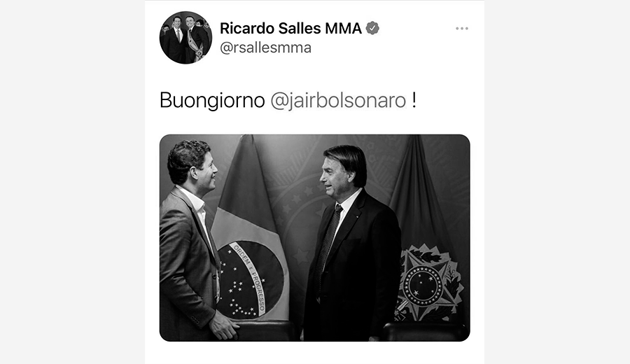Follow the @jairbolsonaro mention link
Viewport: 630px width, 364px height.
coord(338,100)
